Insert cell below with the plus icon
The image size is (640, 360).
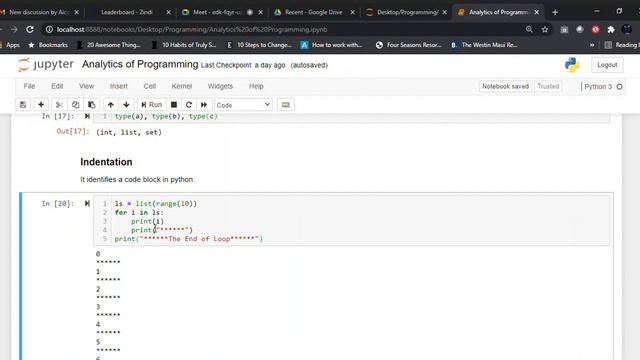point(41,105)
